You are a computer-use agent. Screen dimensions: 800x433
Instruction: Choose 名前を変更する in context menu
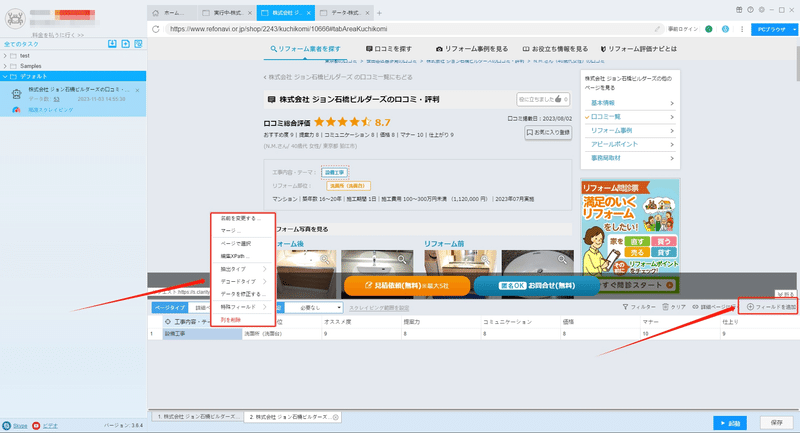[x=241, y=218]
